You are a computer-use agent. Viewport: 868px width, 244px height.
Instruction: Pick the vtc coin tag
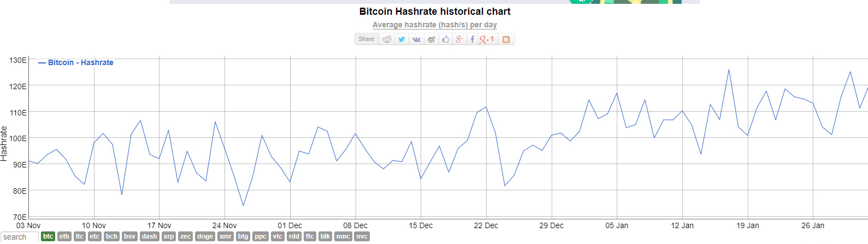point(277,236)
